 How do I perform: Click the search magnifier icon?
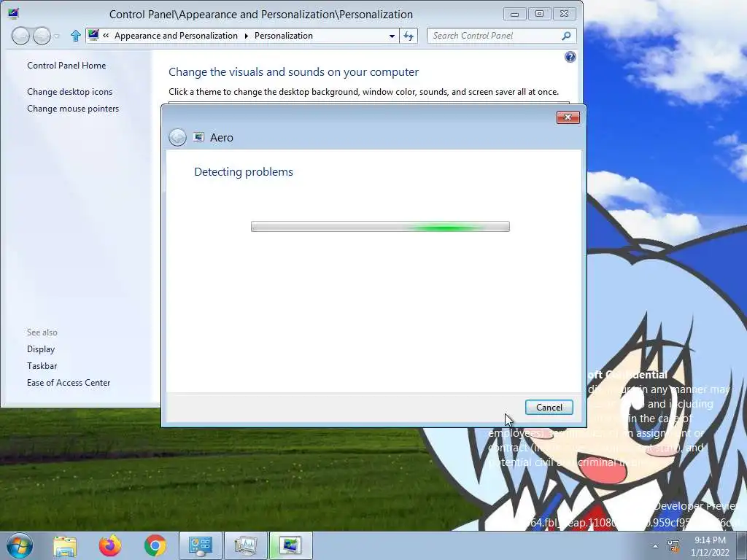566,36
